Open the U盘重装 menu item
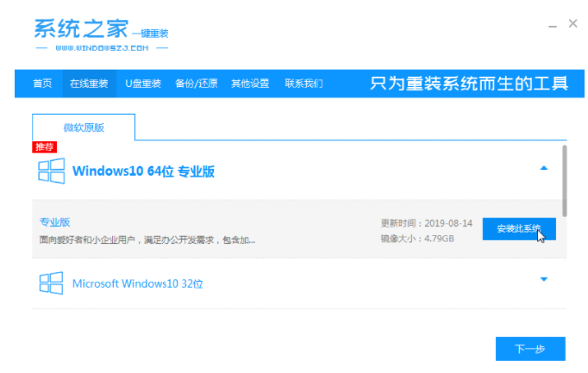 click(x=143, y=84)
